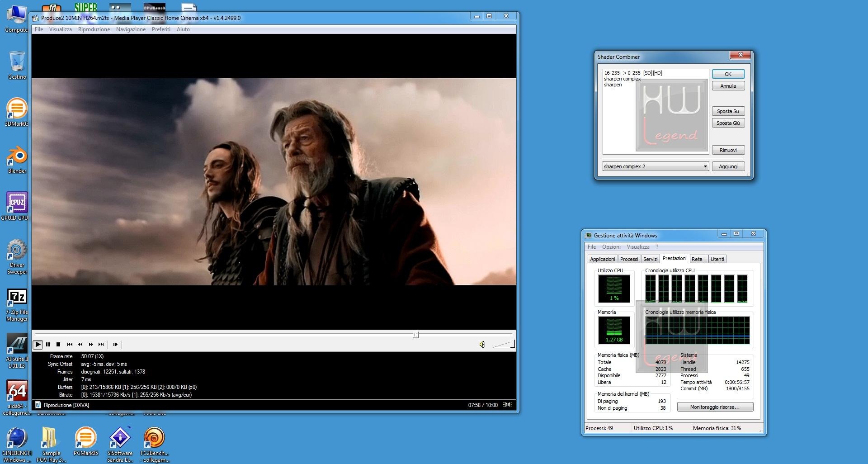Decrease playback speed with rewind icon
The image size is (868, 464).
[80, 345]
